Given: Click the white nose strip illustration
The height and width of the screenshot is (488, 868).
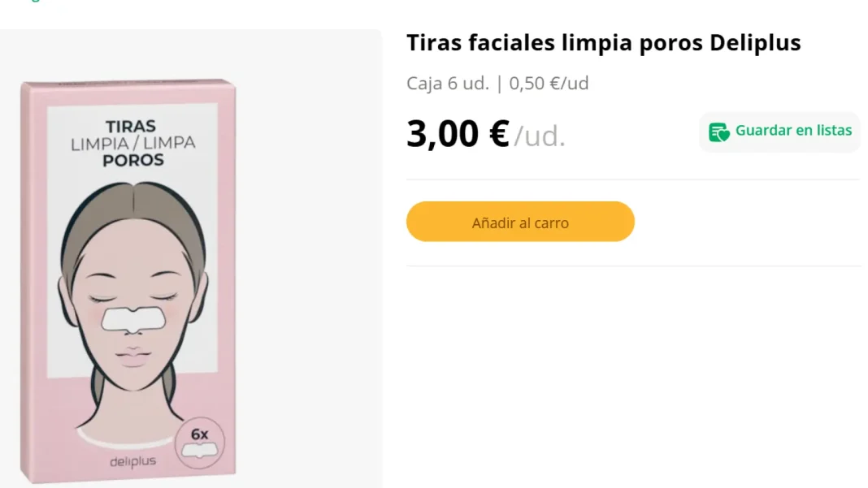Looking at the screenshot, I should (x=133, y=317).
